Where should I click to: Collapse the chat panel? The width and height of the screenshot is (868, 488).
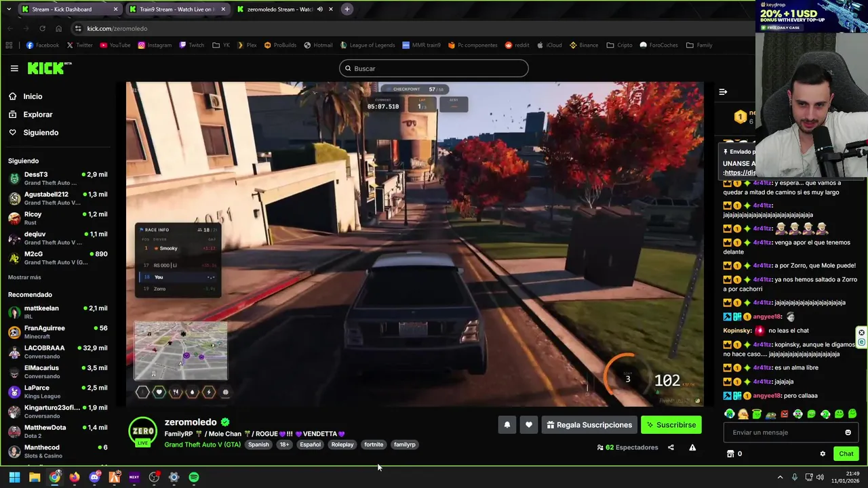723,91
